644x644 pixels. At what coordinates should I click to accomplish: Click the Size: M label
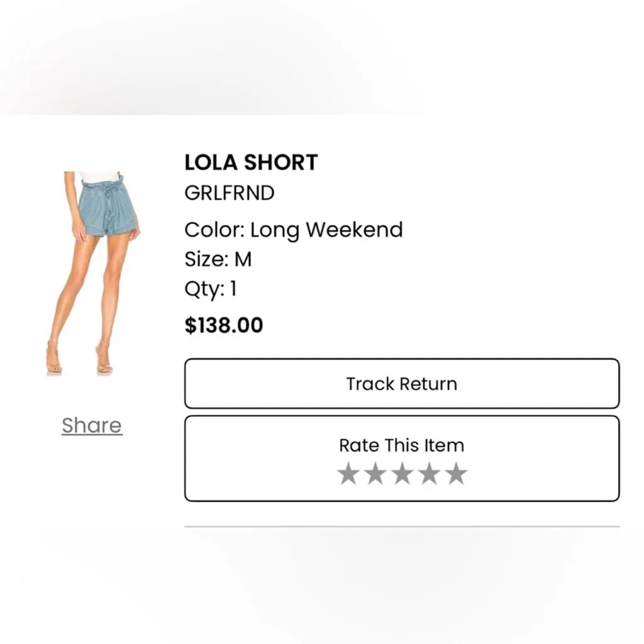point(218,258)
